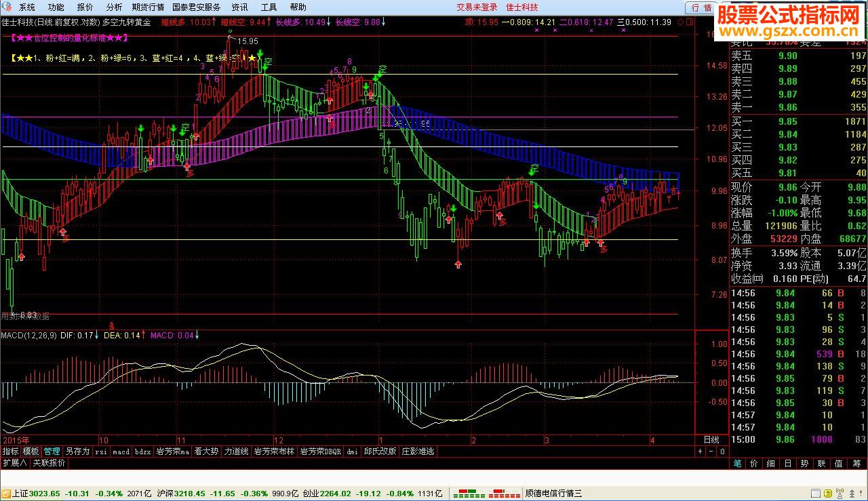Switch to the 模板 tab
868x501 pixels.
[x=31, y=451]
